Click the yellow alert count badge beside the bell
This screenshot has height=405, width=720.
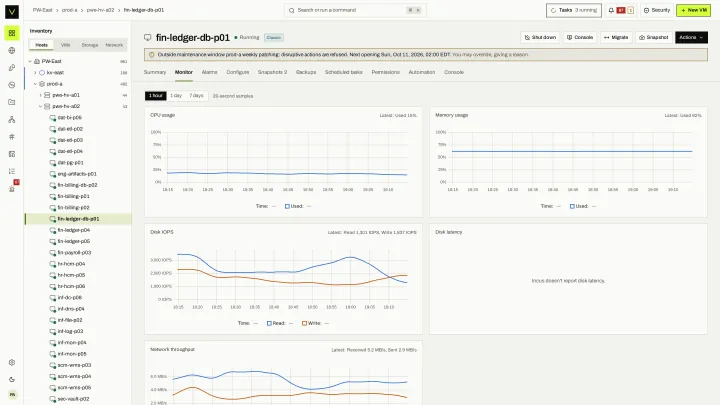click(x=630, y=10)
